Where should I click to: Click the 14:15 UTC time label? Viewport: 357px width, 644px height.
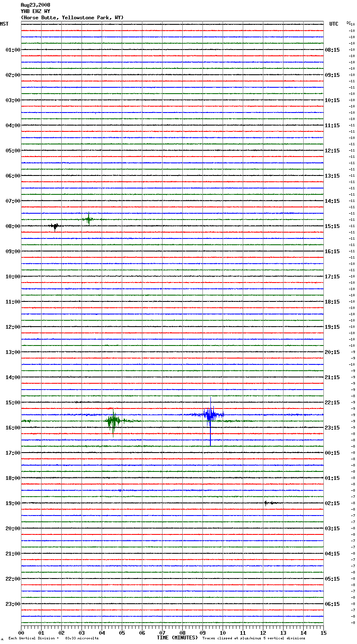(332, 201)
